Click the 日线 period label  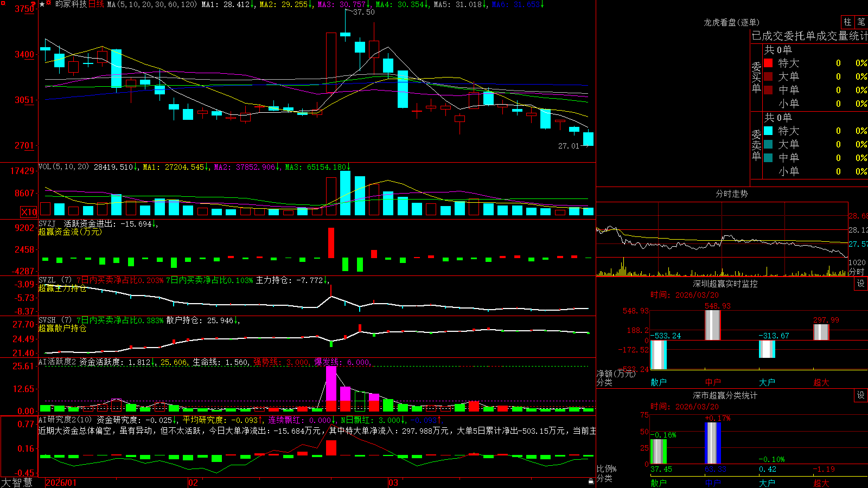click(96, 4)
